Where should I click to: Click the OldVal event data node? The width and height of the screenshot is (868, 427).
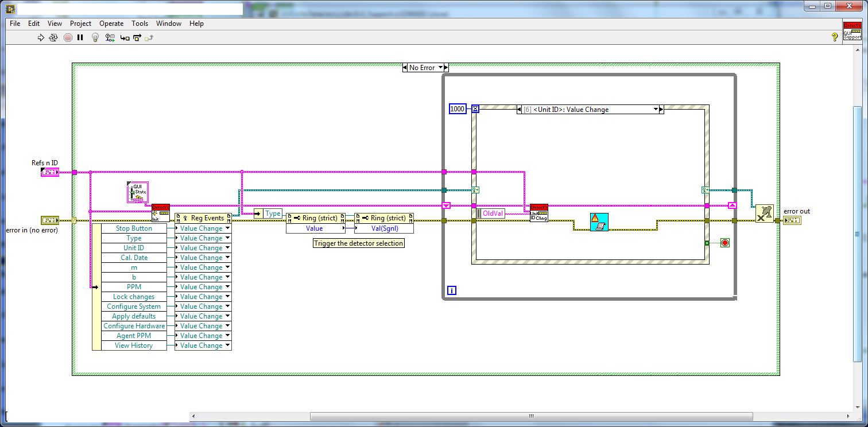(x=491, y=214)
